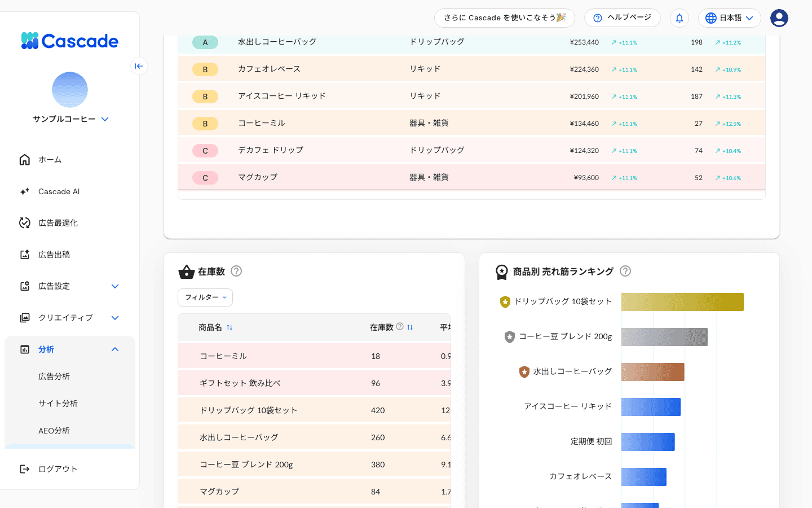Collapse 分析 submenu chevron
Screen dimensions: 812x508
[x=115, y=349]
